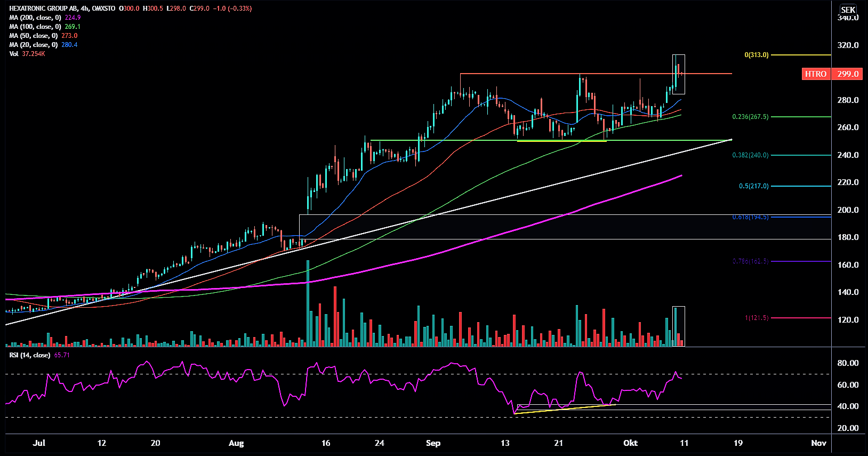This screenshot has height=456, width=868.
Task: Click the Okt label on the time axis
Action: tap(630, 443)
